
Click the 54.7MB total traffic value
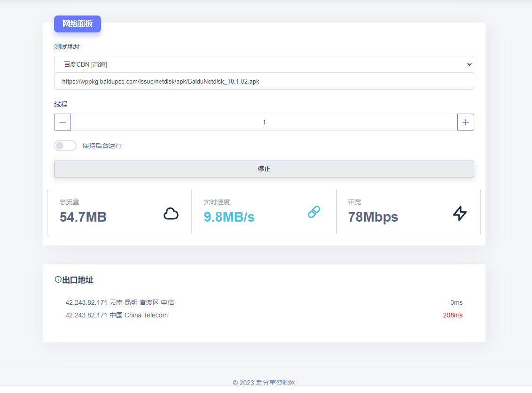pyautogui.click(x=83, y=217)
